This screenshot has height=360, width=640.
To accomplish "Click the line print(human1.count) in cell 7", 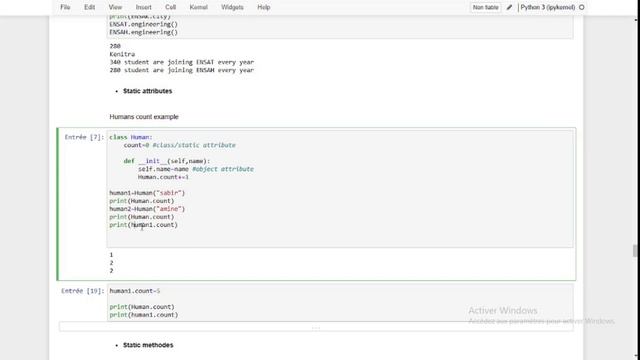I will pyautogui.click(x=143, y=225).
